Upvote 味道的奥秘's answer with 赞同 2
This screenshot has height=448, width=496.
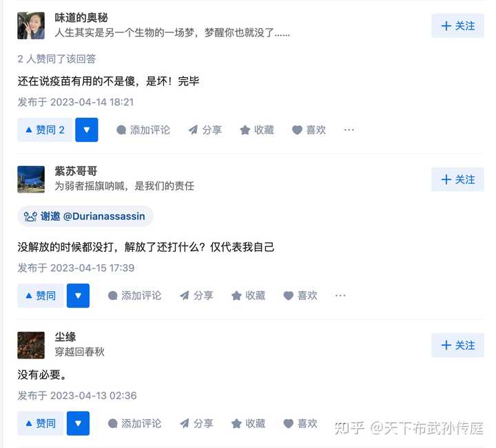(x=45, y=130)
